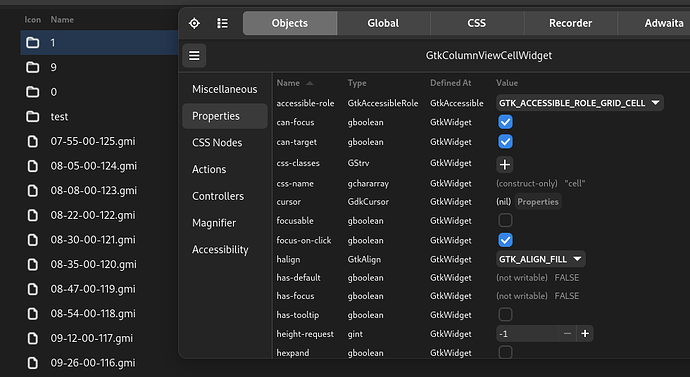Disable the focus-on-click checkbox
Viewport: 690px width, 377px height.
(x=505, y=240)
